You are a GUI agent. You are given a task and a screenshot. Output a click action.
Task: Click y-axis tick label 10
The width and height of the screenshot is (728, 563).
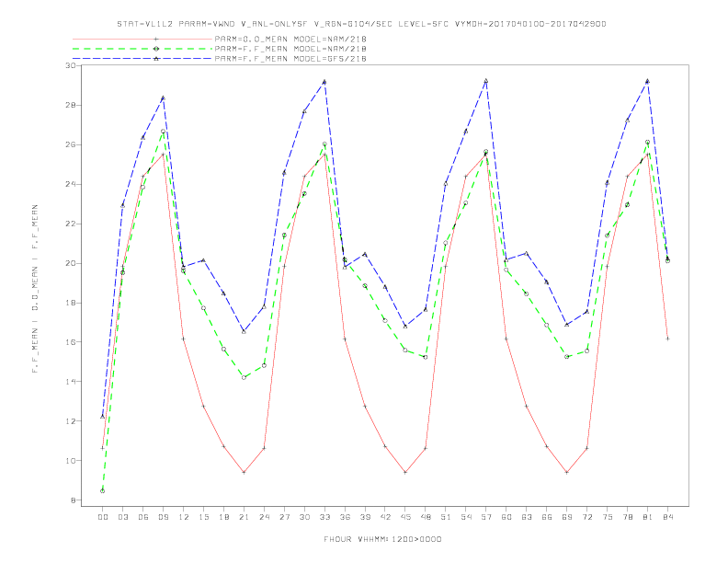pyautogui.click(x=71, y=460)
